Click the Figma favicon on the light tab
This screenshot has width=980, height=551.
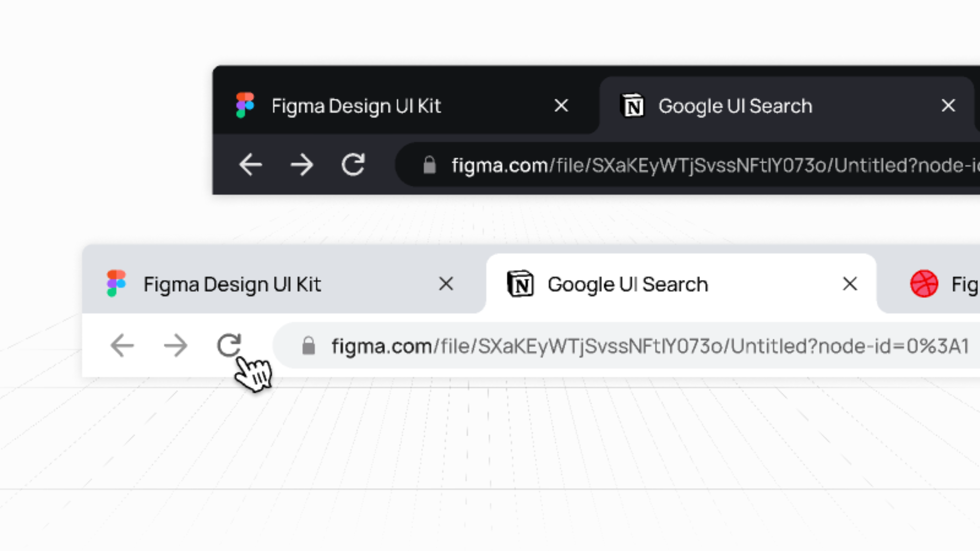tap(115, 284)
